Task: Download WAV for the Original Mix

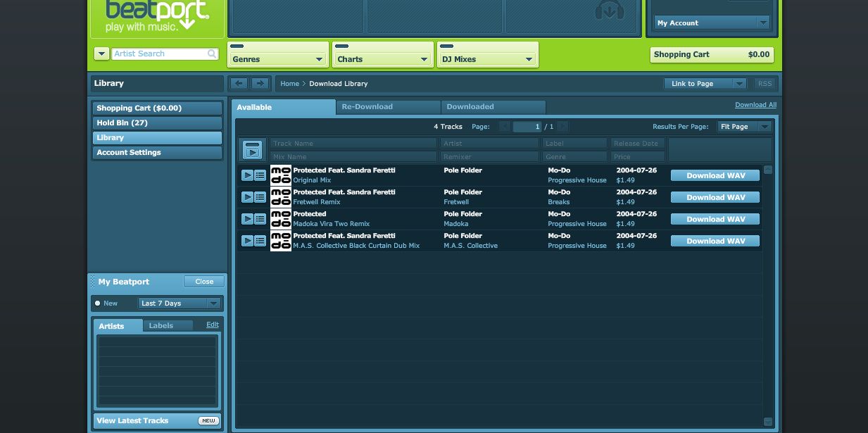Action: click(x=715, y=175)
